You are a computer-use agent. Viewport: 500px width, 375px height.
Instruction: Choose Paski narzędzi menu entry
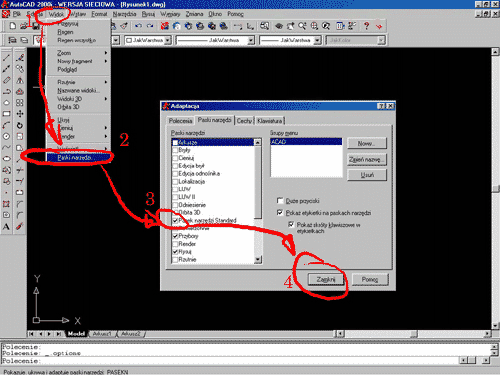79,158
